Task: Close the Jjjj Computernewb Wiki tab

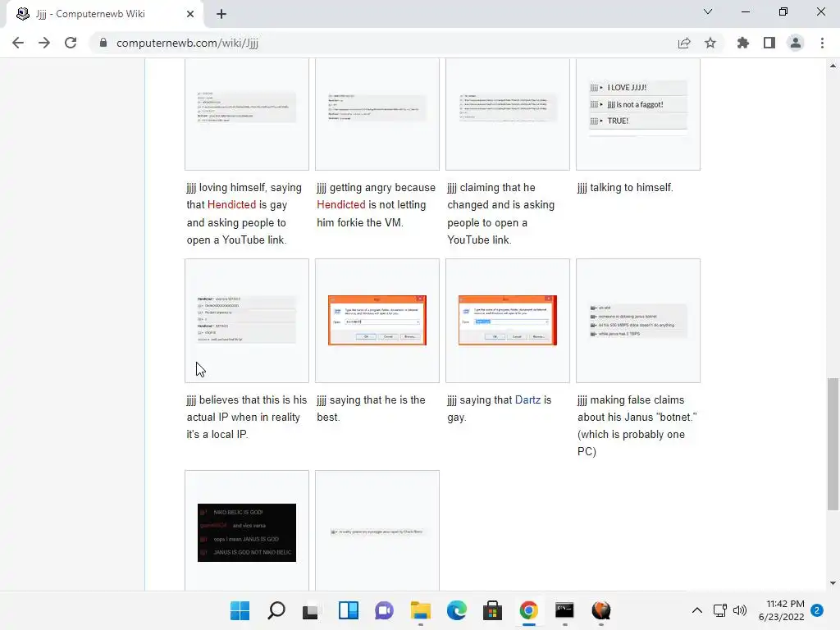Action: [x=190, y=14]
